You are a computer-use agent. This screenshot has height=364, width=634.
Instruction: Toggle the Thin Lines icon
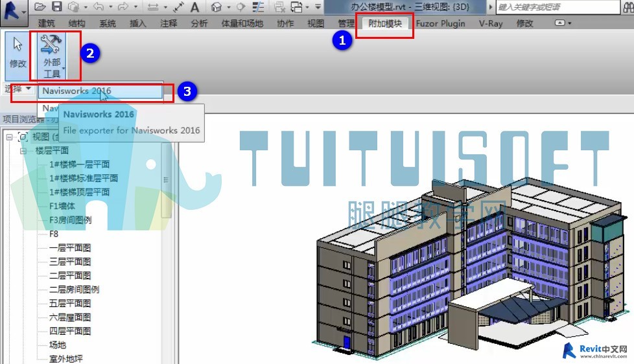click(x=258, y=7)
